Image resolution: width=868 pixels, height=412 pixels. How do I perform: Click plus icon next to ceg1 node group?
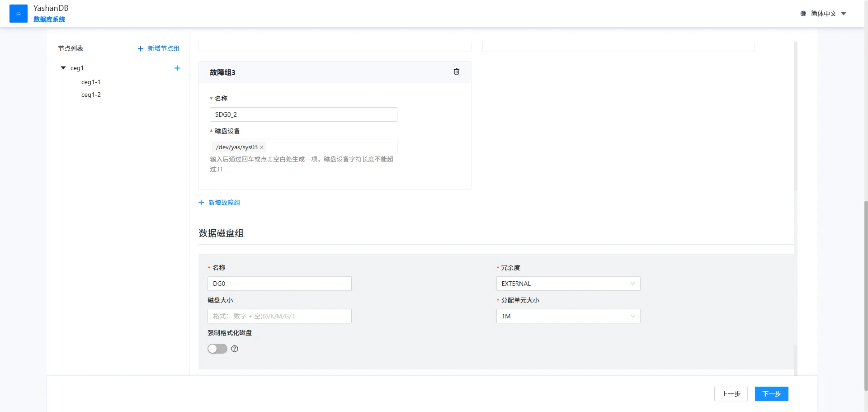point(177,68)
